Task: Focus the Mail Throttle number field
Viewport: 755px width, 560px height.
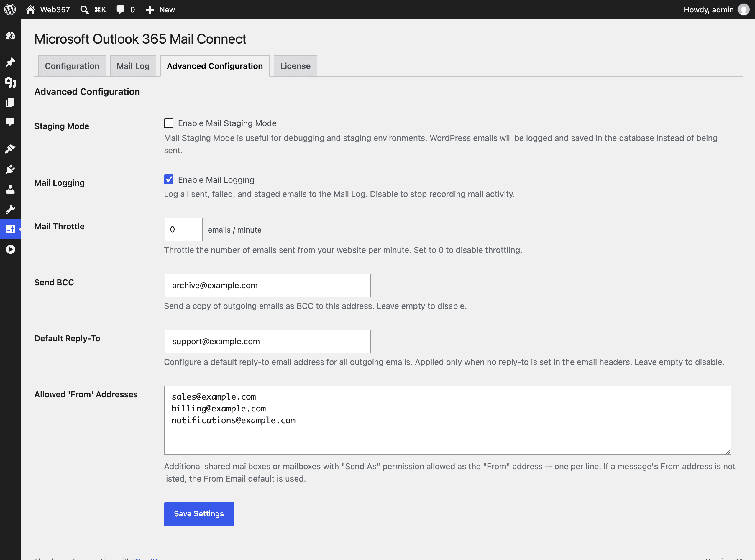Action: [x=183, y=230]
